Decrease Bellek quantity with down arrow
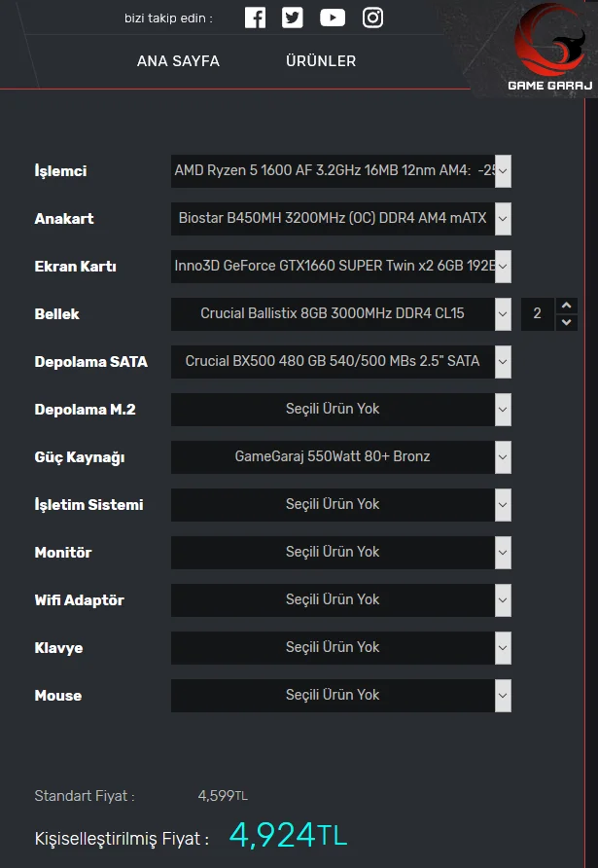The height and width of the screenshot is (868, 598). (567, 322)
